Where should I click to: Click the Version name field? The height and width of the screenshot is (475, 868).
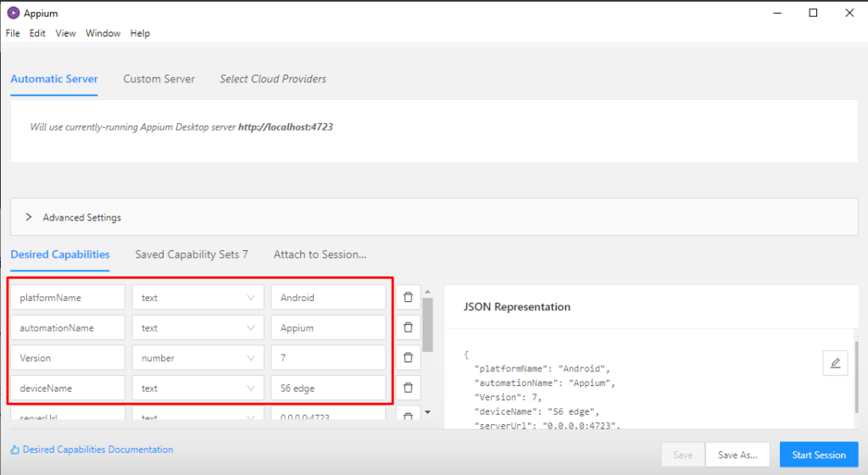click(68, 358)
